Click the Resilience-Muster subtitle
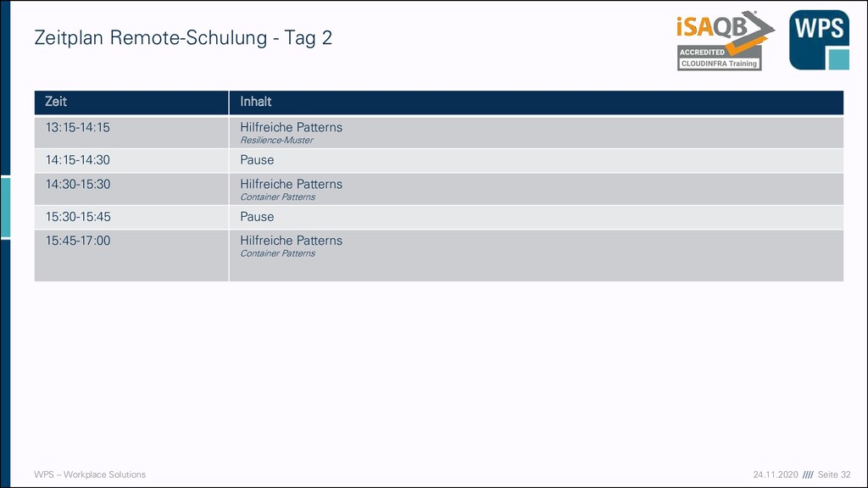 point(276,141)
